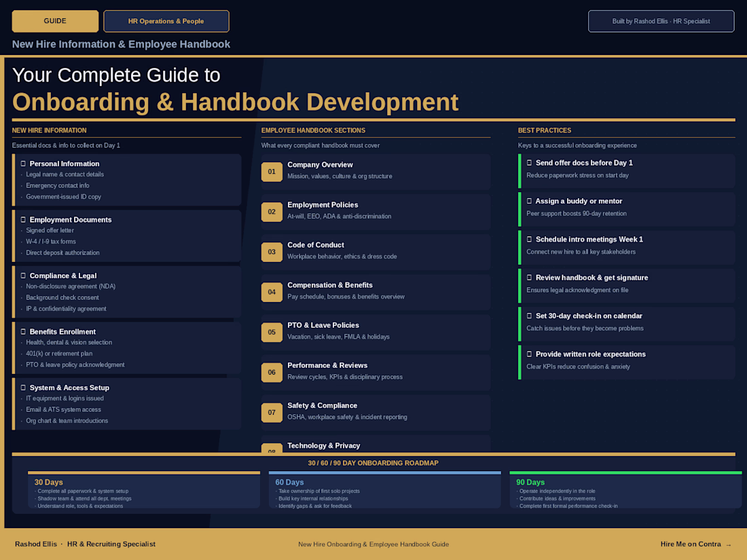Click the Non-disclosure agreement (NDA) item
Viewport: 747px width, 560px height.
click(x=71, y=286)
